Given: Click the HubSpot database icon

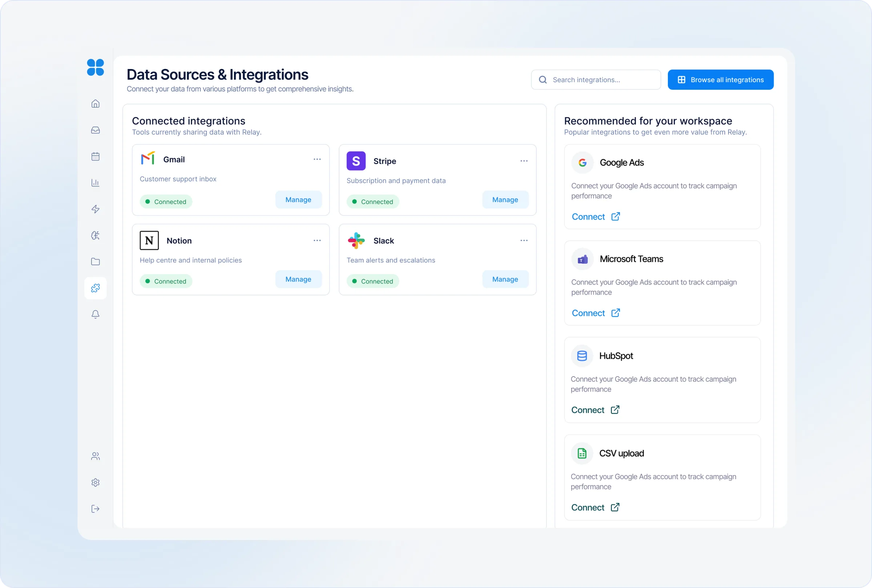Looking at the screenshot, I should [x=582, y=356].
